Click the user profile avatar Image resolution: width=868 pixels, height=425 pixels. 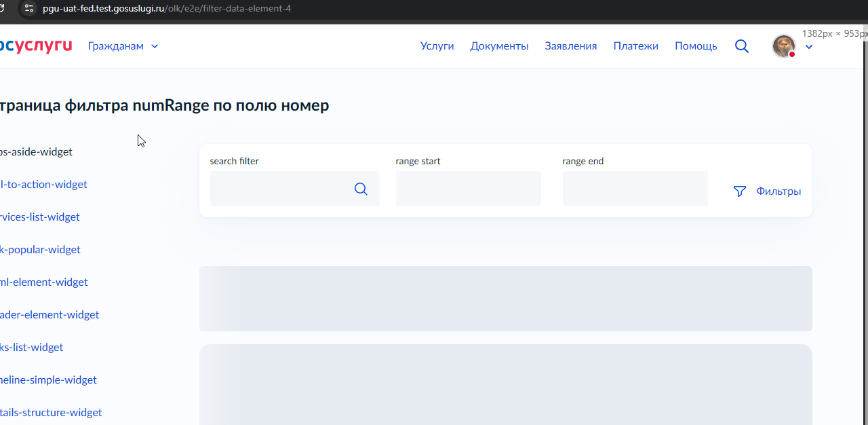click(784, 46)
